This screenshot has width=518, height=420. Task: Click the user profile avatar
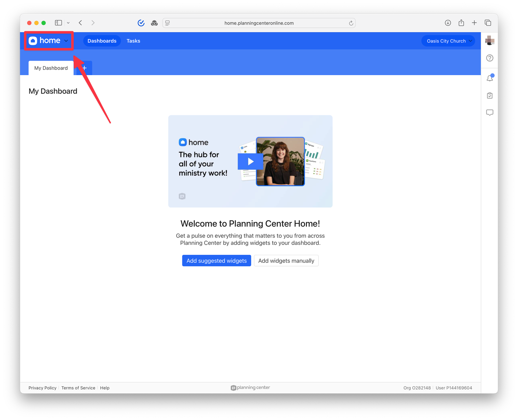490,40
